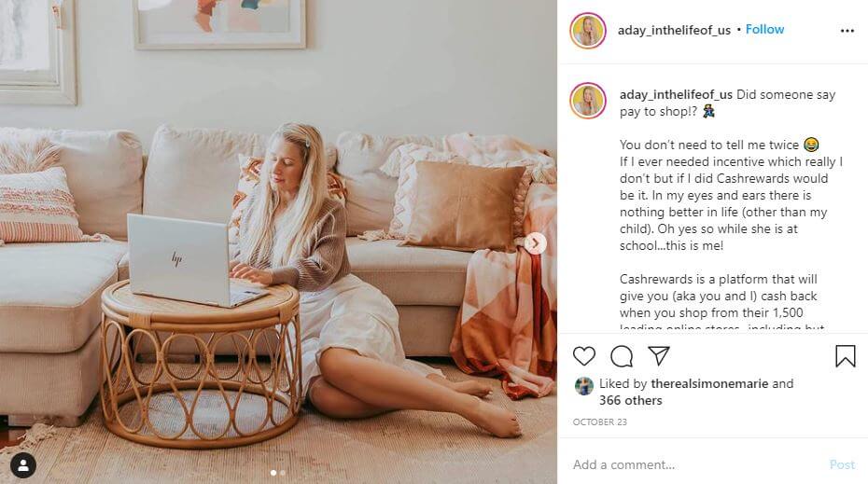The image size is (868, 484).
Task: Open aday_inthelifeof_us username in the caption
Action: (x=676, y=94)
